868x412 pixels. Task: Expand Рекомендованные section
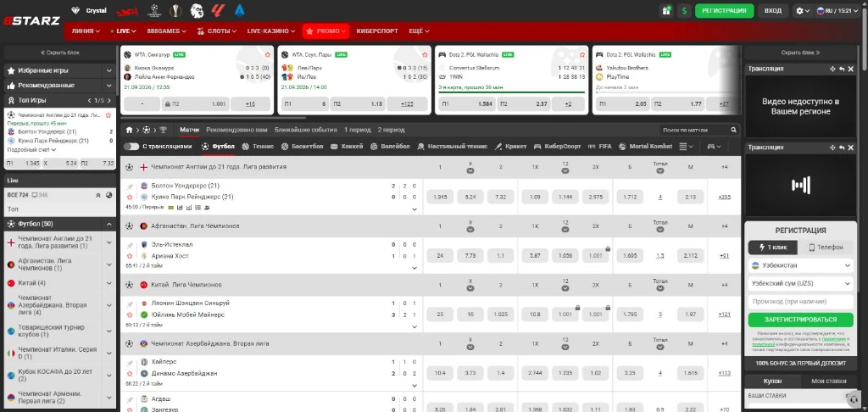[60, 86]
